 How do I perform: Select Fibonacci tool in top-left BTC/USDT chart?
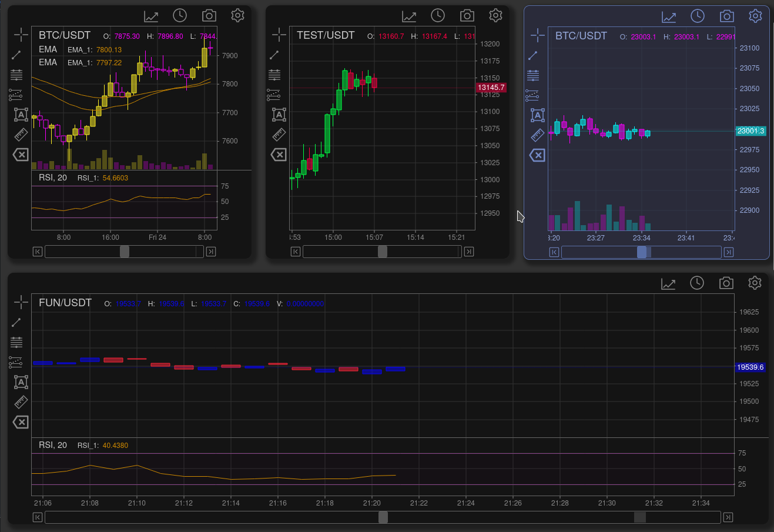pyautogui.click(x=15, y=95)
